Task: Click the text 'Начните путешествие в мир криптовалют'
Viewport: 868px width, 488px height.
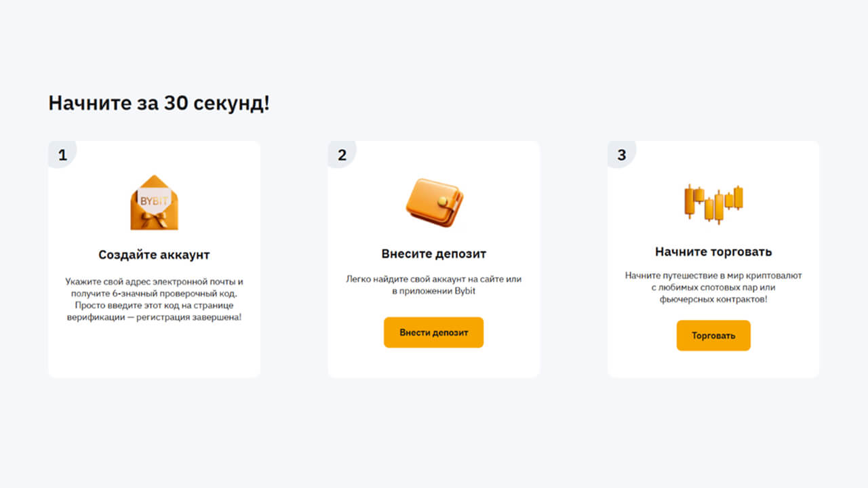Action: coord(713,275)
